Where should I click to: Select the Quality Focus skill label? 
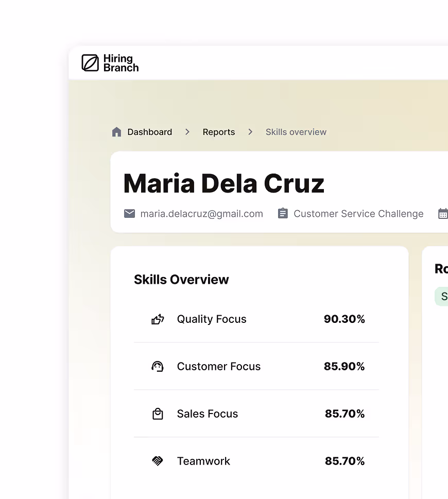[x=212, y=319]
